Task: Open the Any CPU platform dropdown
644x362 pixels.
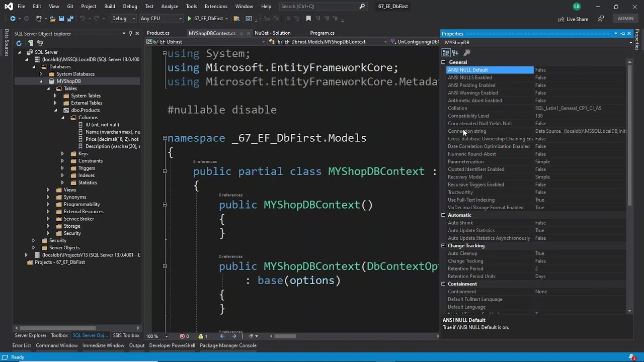Action: point(161,19)
